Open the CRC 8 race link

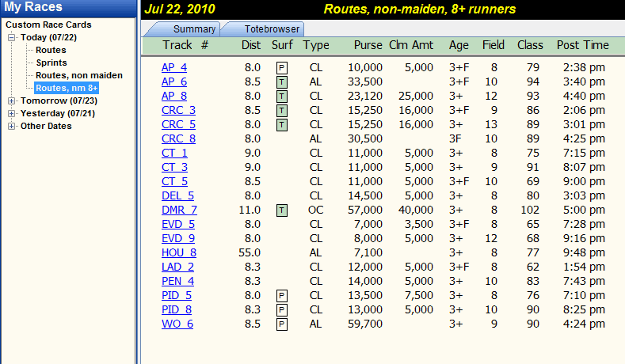(178, 139)
